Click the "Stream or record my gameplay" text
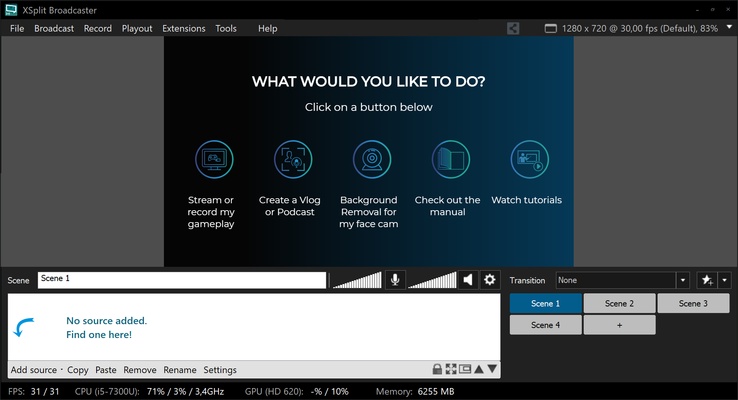This screenshot has height=400, width=738. pos(211,212)
